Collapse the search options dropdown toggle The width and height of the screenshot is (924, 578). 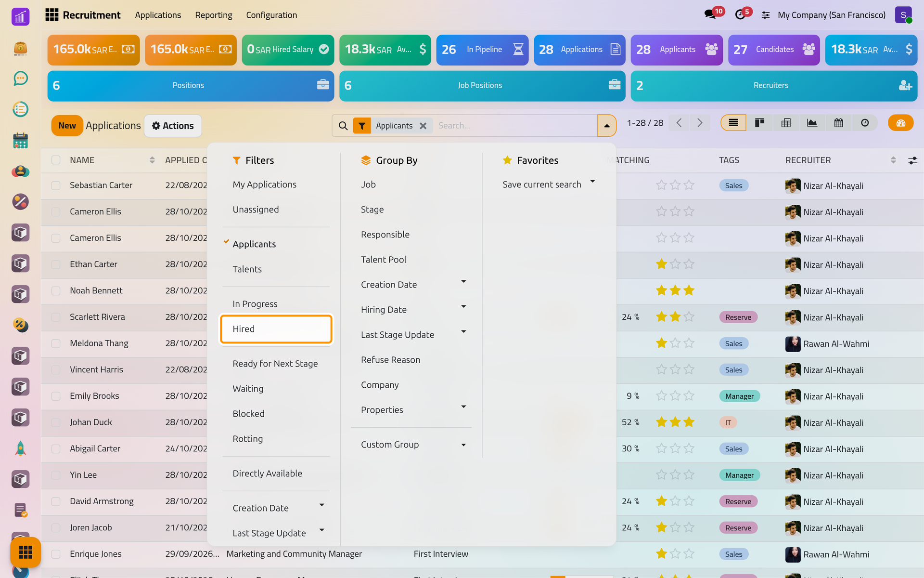(x=607, y=126)
